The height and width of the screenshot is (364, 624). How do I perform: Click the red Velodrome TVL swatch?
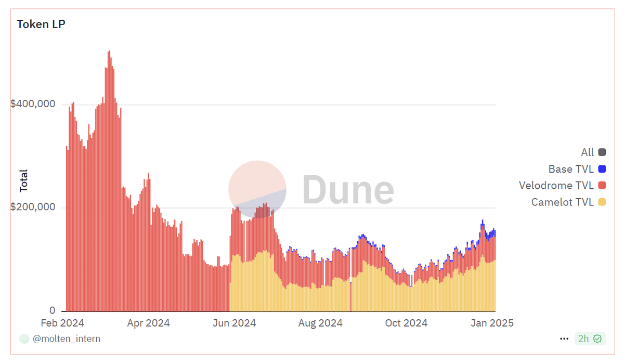[x=602, y=185]
